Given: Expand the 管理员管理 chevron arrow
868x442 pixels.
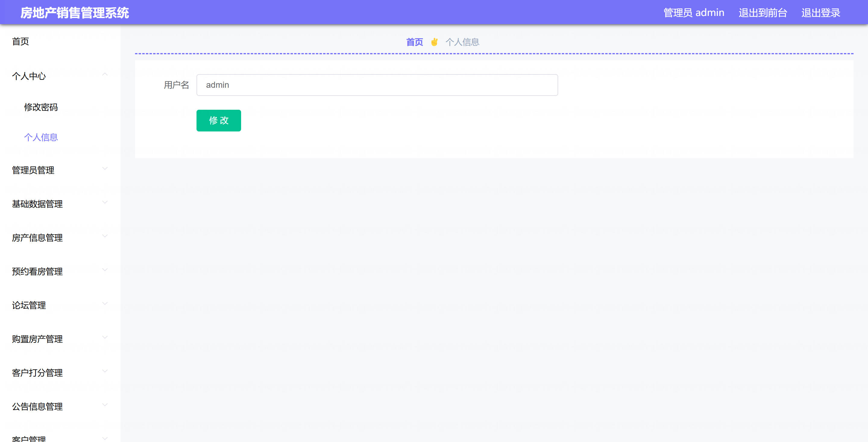Looking at the screenshot, I should (105, 169).
